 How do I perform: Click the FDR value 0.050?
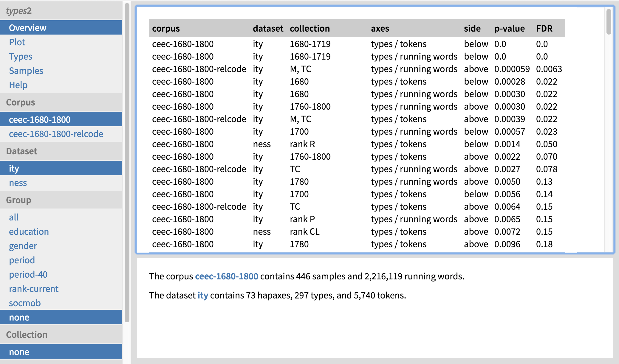[x=547, y=144]
